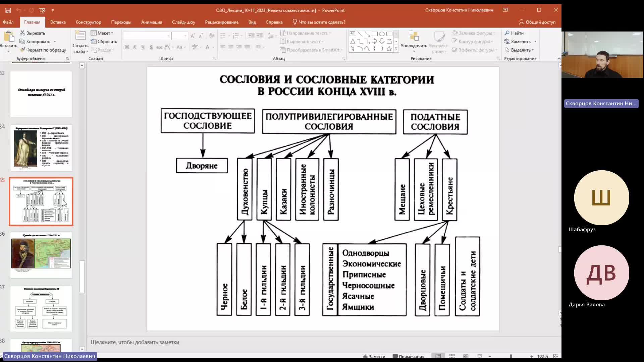Switch to the Конструктор tab
Image resolution: width=644 pixels, height=362 pixels.
coord(88,22)
